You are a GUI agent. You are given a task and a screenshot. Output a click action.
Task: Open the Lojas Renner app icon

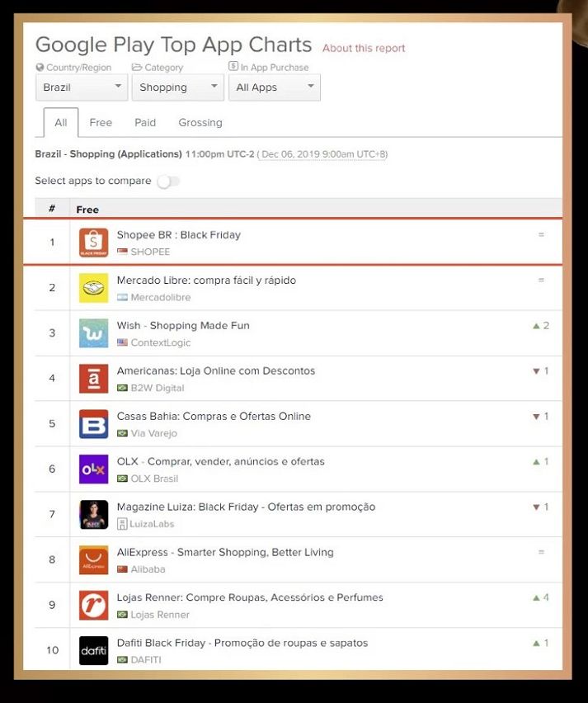(94, 606)
